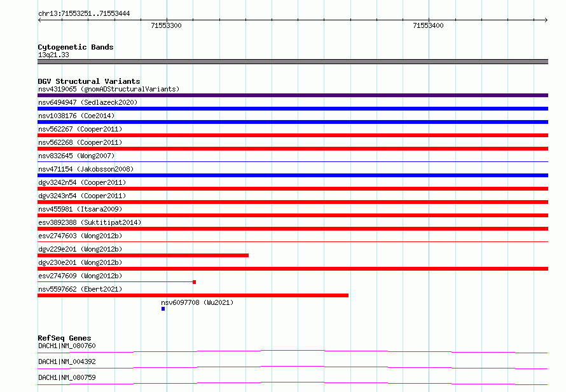
Task: Click the red bar under dgv3242n54
Action: (293, 189)
